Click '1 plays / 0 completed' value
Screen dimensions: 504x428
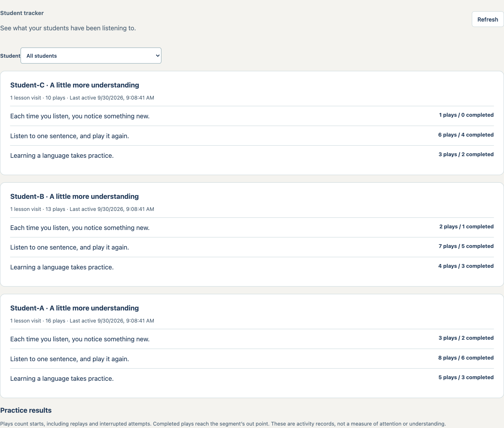pos(466,115)
